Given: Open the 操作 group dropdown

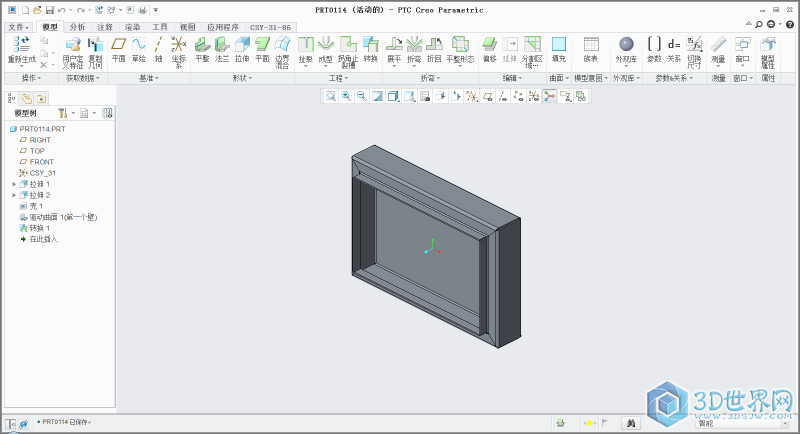Looking at the screenshot, I should [31, 78].
